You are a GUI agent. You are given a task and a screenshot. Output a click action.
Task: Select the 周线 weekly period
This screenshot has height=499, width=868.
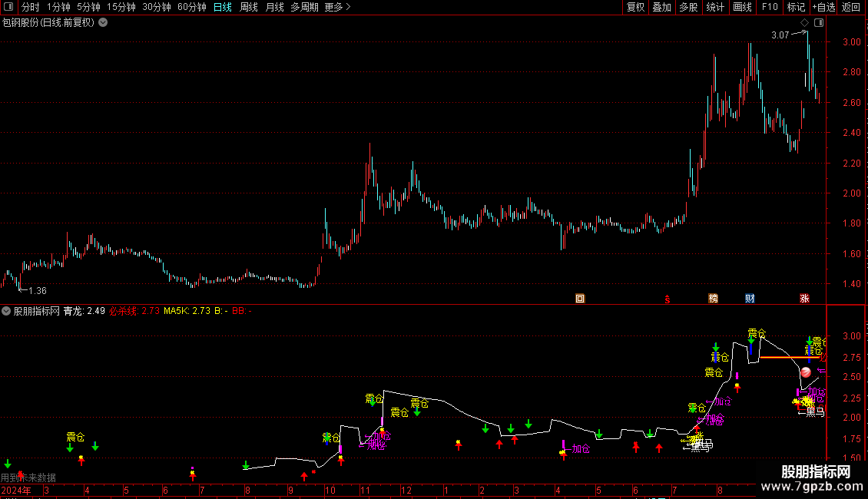[x=249, y=7]
